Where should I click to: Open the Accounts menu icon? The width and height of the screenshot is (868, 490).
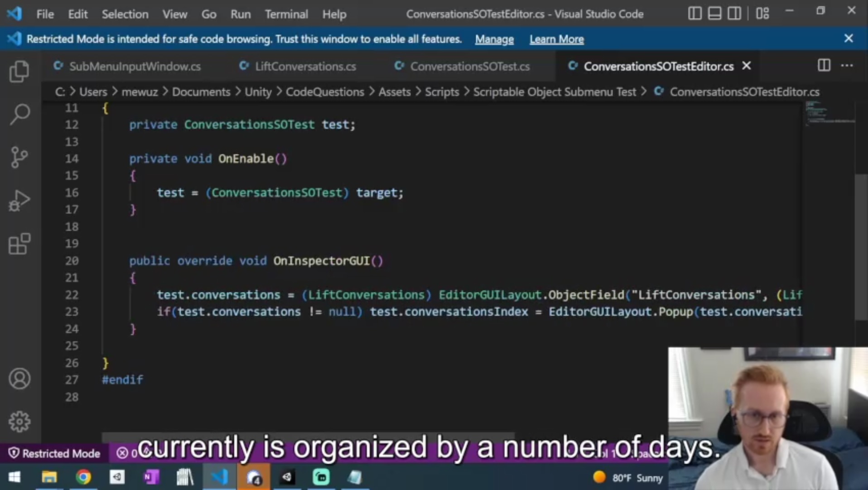click(x=19, y=379)
